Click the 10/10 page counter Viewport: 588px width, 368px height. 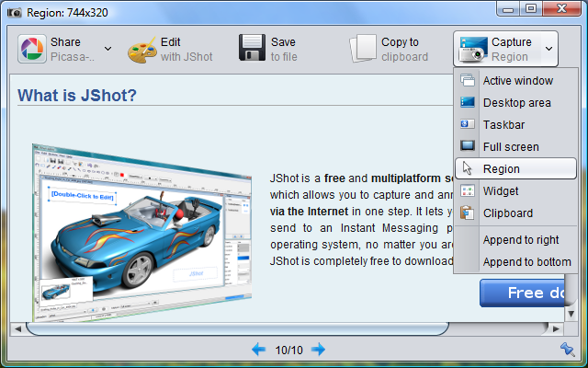288,351
